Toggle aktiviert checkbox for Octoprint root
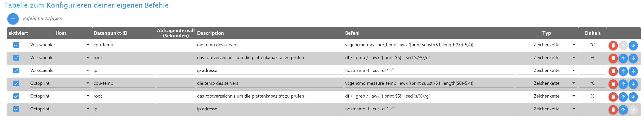Image resolution: width=644 pixels, height=120 pixels. point(16,96)
